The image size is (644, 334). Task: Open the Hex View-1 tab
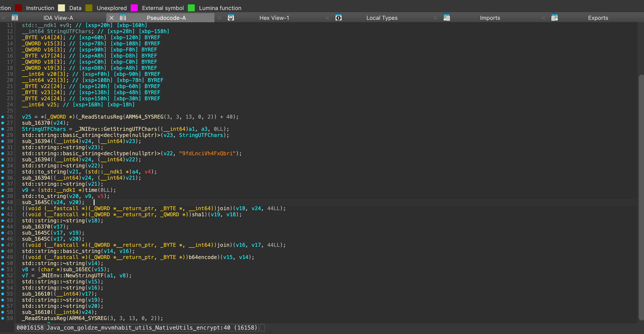(274, 18)
